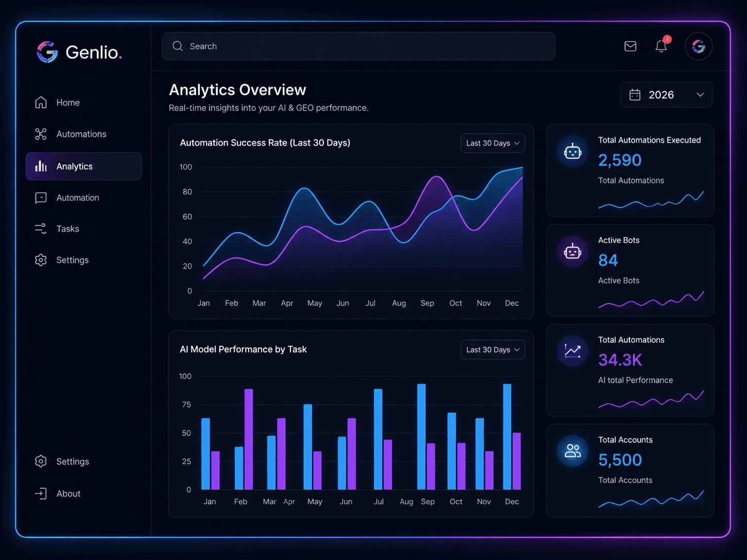Click the purple Jun bar in bar chart
Screen dimensions: 747x560
click(352, 454)
